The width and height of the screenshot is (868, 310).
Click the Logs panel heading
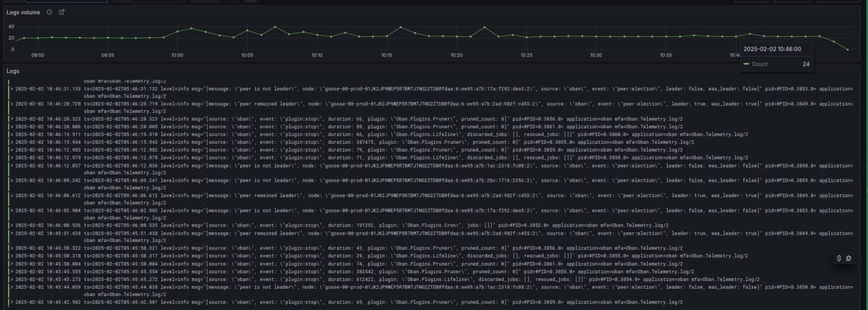(13, 71)
